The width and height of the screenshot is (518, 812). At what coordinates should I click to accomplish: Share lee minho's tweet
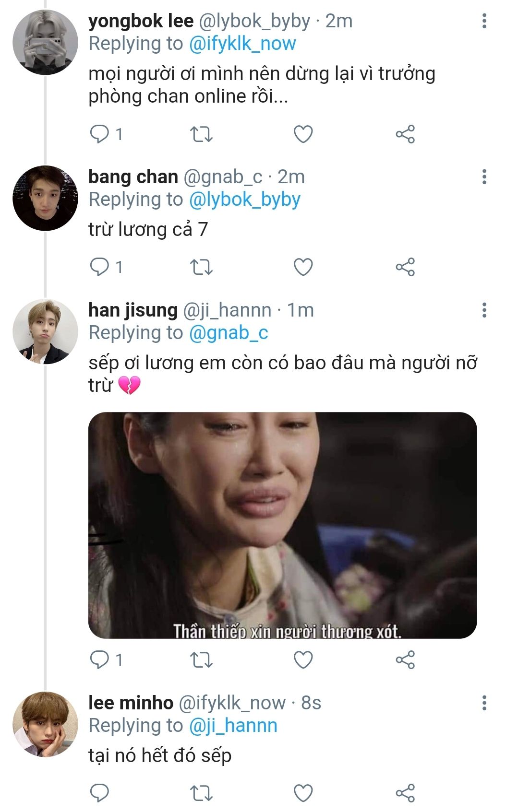(405, 793)
